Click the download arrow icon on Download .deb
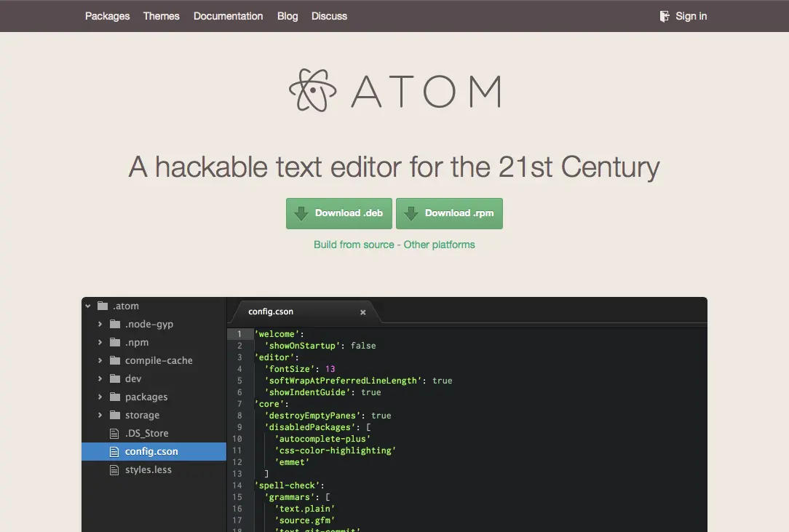This screenshot has width=789, height=532. coord(301,213)
